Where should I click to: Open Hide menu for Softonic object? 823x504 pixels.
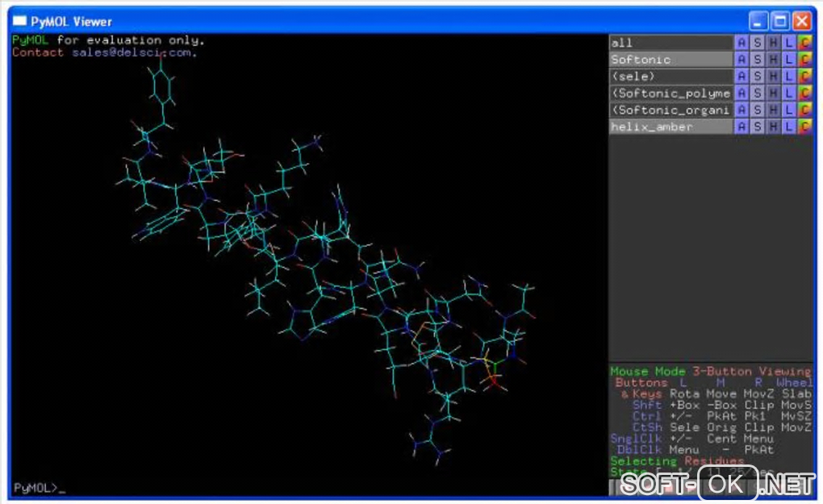(x=773, y=59)
